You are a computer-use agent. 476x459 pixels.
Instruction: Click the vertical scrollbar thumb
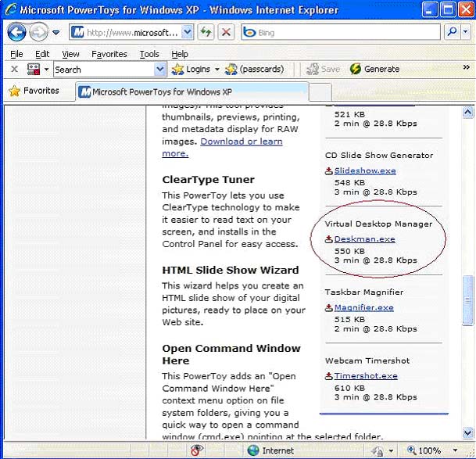click(x=468, y=300)
